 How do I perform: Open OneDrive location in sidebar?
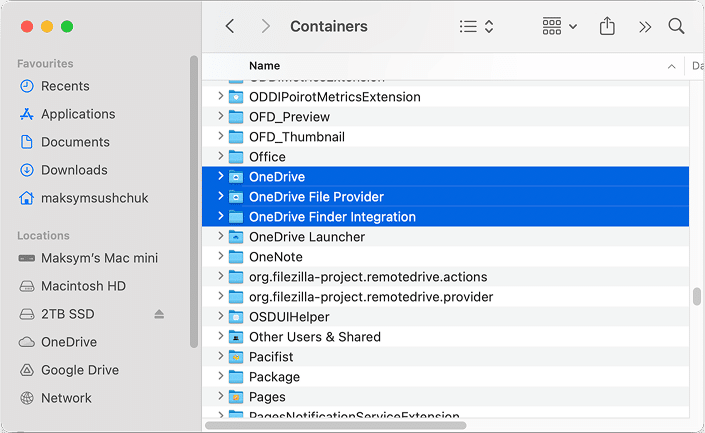coord(69,342)
